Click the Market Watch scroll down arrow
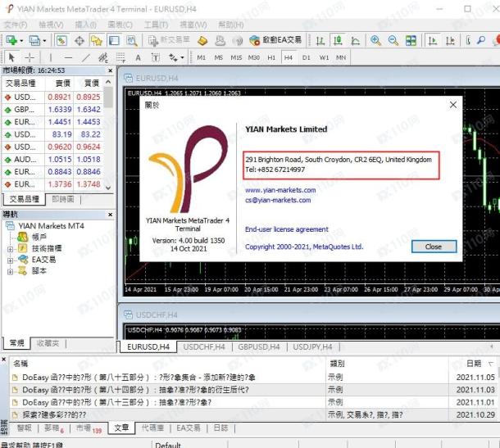This screenshot has width=500, height=448. point(108,188)
